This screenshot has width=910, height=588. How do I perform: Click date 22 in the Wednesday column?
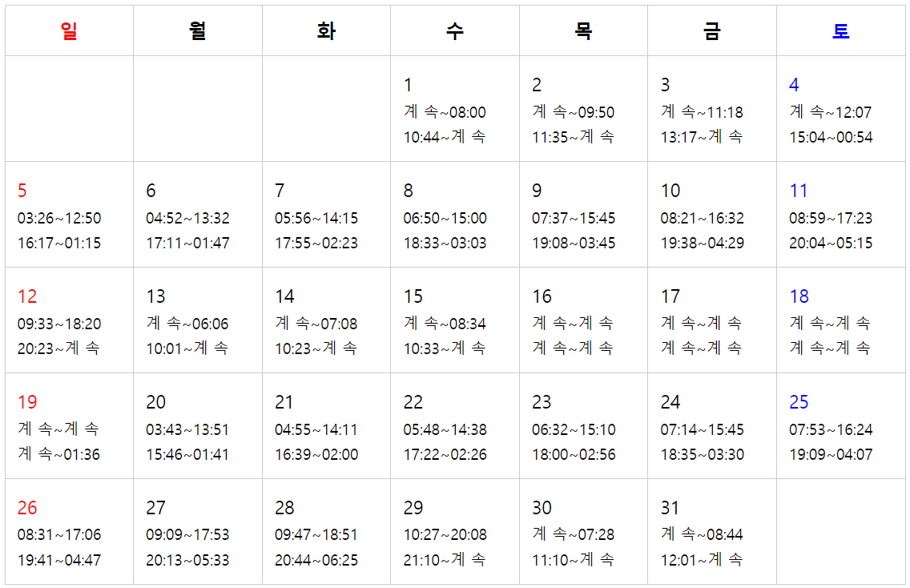[x=413, y=401]
